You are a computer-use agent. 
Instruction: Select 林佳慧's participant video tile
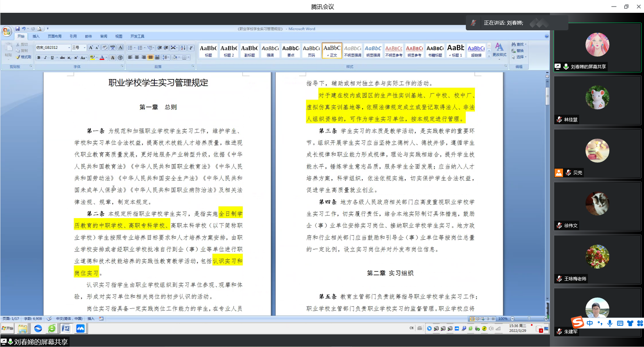coord(597,100)
